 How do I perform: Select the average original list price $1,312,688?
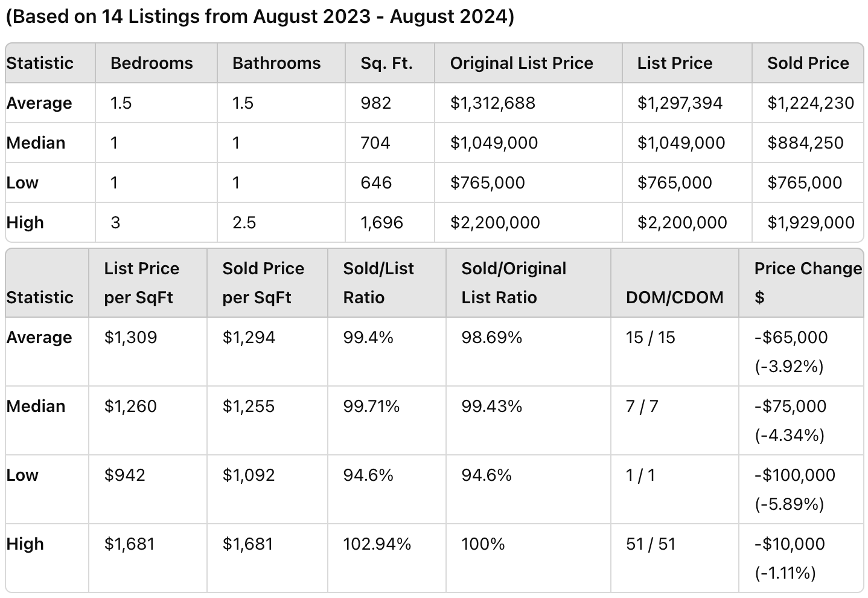(493, 103)
